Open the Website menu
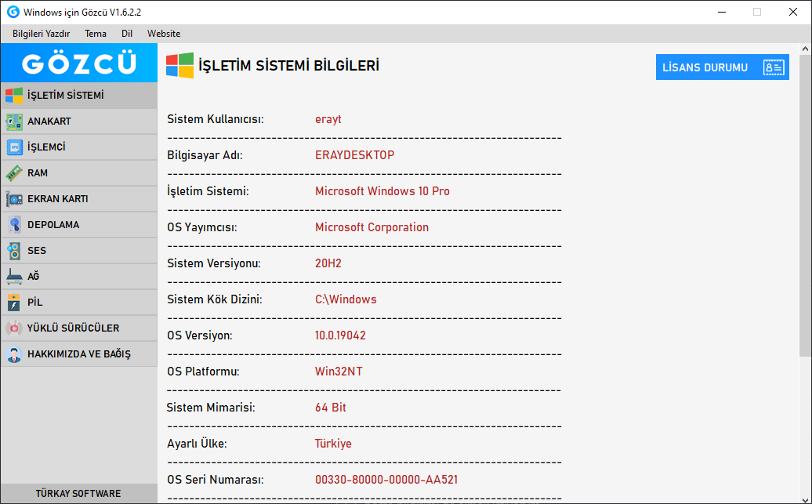The image size is (812, 504). pyautogui.click(x=164, y=34)
